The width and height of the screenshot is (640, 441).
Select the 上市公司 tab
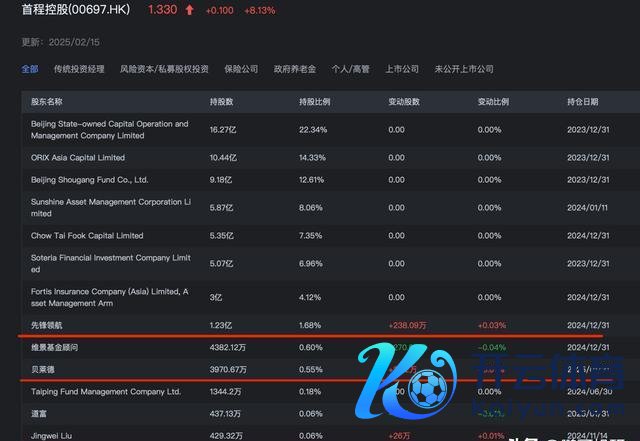402,69
